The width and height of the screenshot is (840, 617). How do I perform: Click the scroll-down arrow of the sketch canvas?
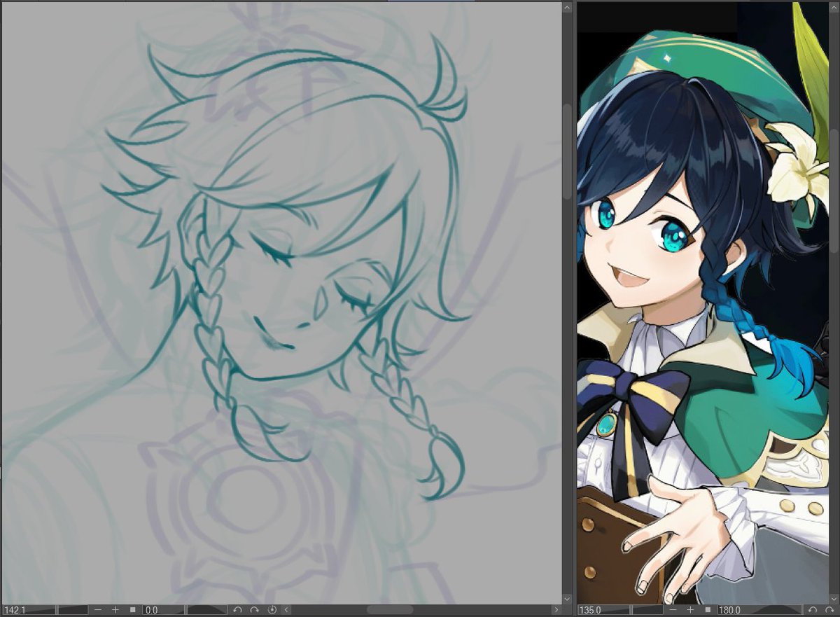tap(566, 599)
